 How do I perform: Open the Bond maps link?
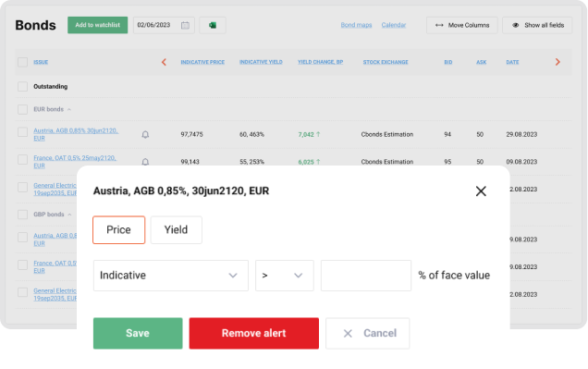point(356,25)
